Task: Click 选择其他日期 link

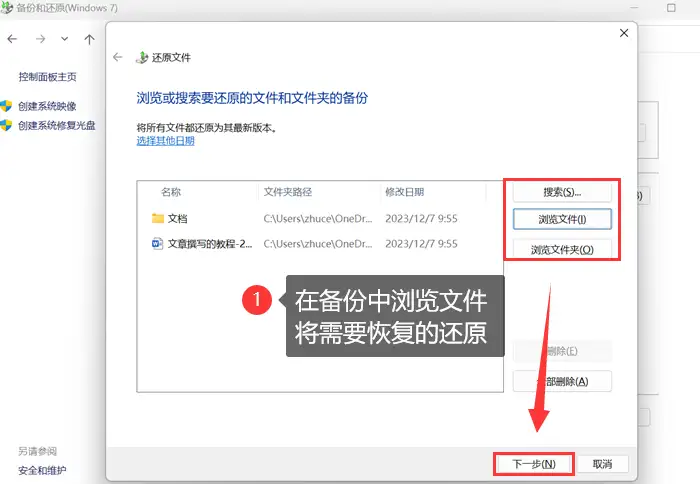Action: pos(166,141)
